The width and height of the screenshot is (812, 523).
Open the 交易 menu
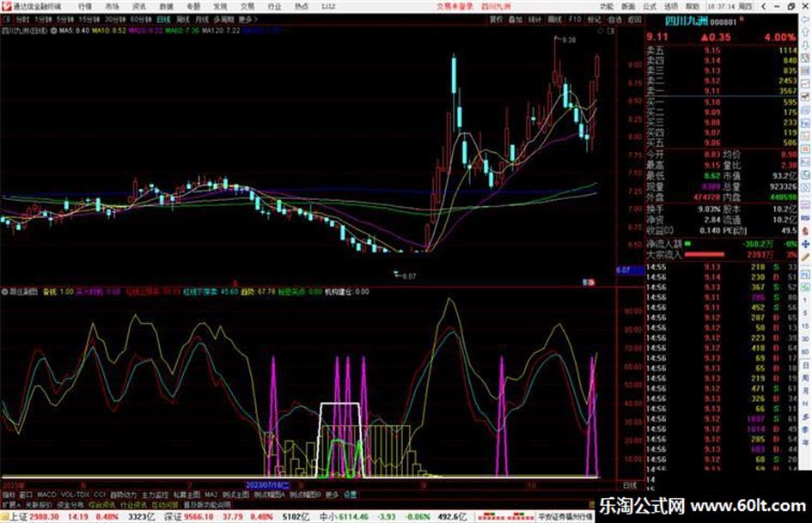247,6
